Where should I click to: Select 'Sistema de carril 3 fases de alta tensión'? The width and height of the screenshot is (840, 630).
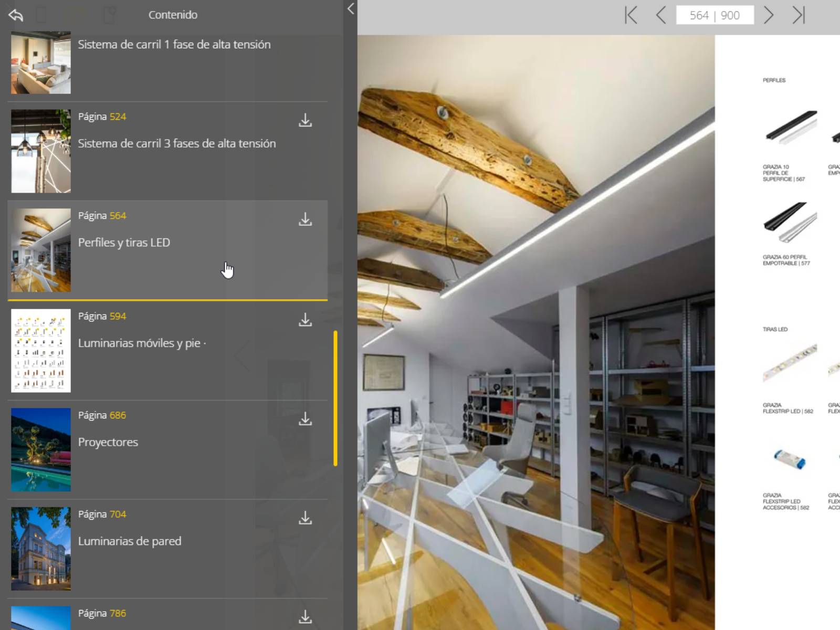[177, 143]
